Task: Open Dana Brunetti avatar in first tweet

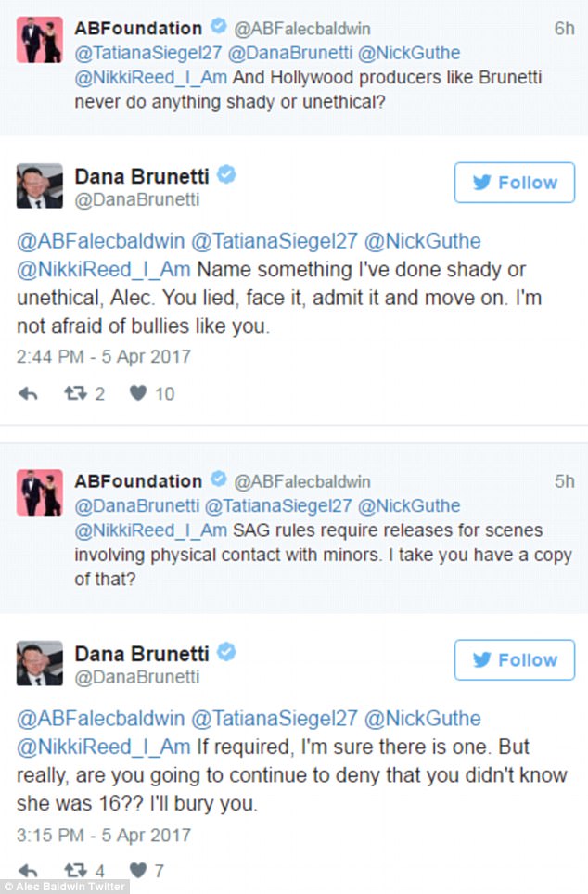Action: 39,185
